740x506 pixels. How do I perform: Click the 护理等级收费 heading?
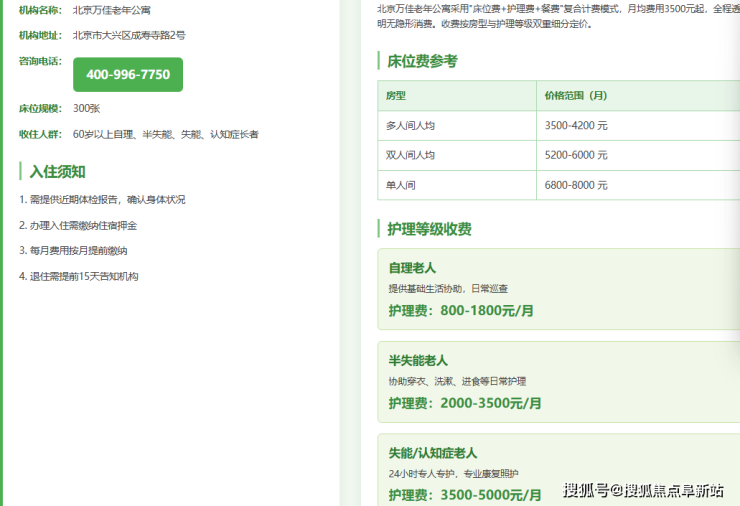click(x=429, y=229)
